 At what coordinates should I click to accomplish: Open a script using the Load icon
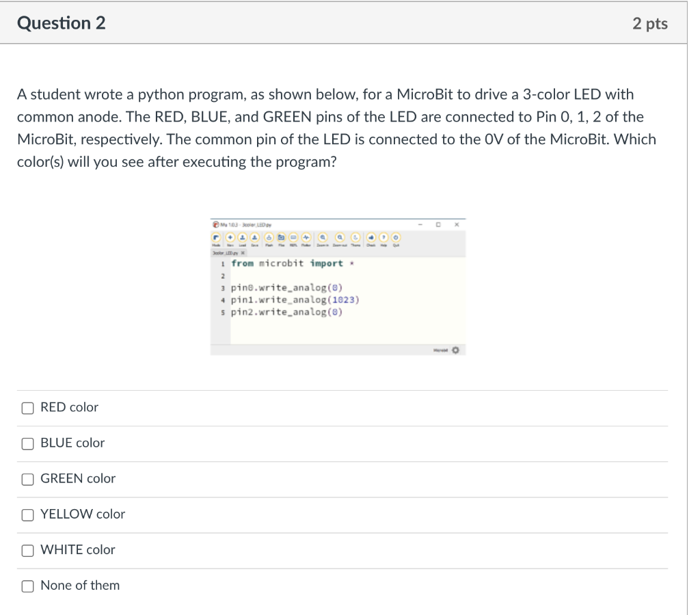242,237
